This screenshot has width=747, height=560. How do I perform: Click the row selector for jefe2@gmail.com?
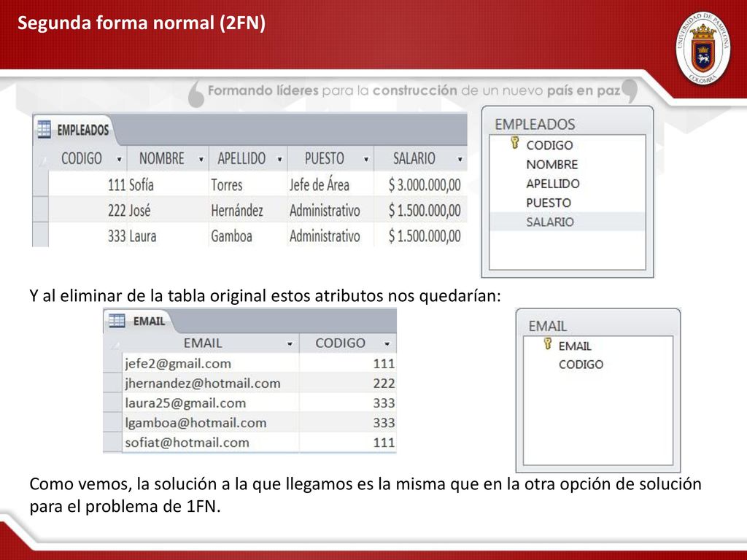[x=112, y=363]
